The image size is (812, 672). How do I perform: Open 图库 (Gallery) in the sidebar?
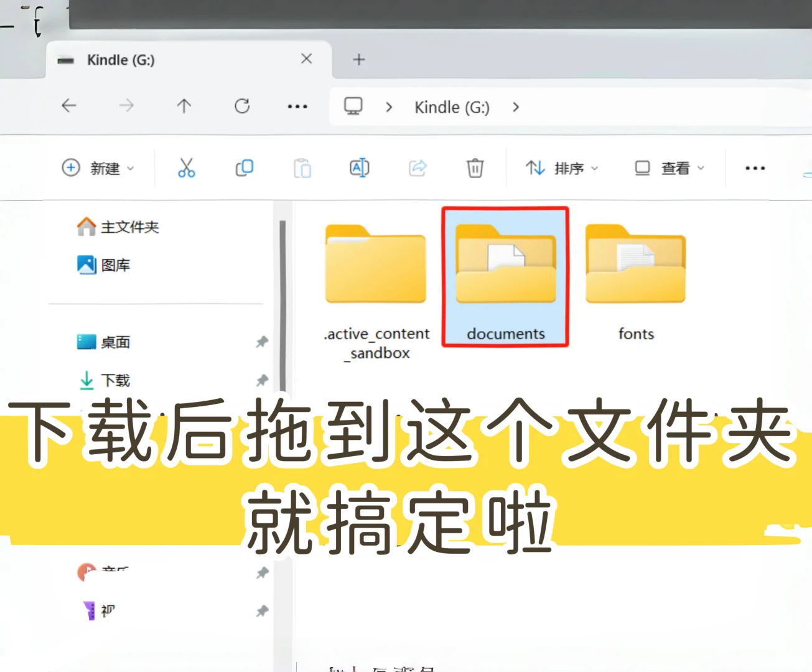(x=103, y=265)
